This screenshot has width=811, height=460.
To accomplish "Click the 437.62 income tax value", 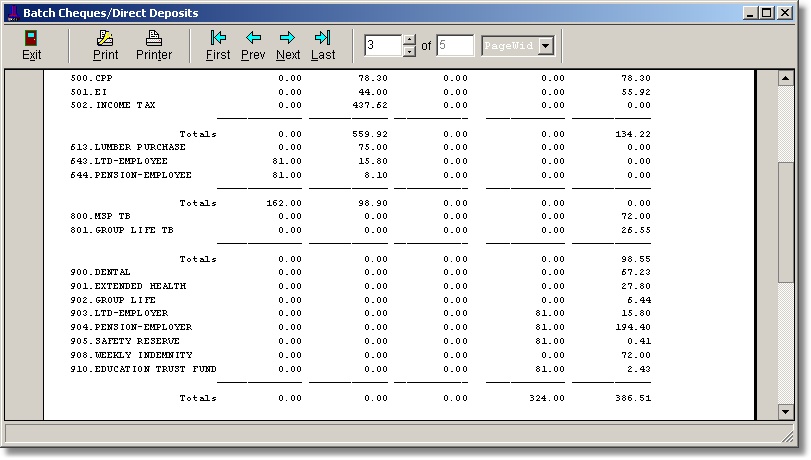I will tap(370, 105).
